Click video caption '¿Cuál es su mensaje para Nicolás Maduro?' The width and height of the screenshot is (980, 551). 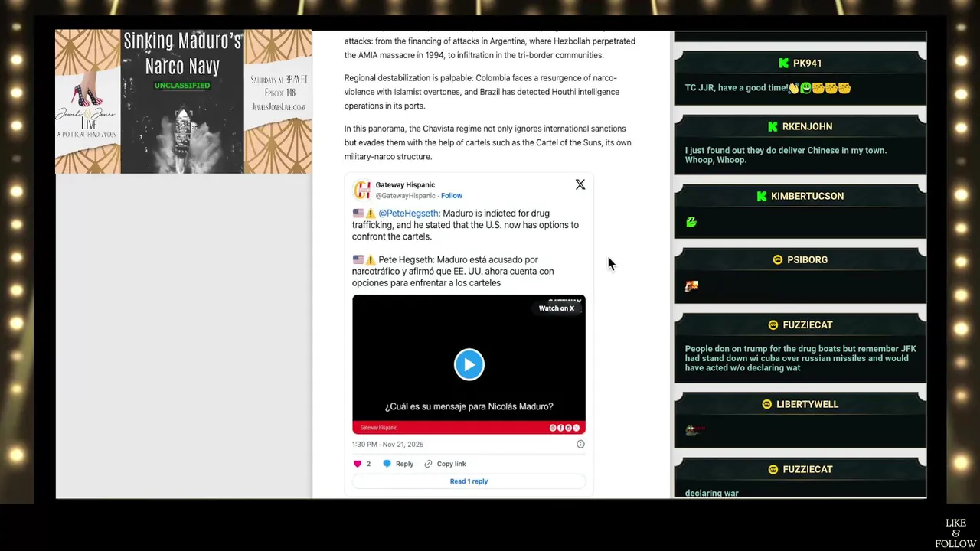coord(469,406)
